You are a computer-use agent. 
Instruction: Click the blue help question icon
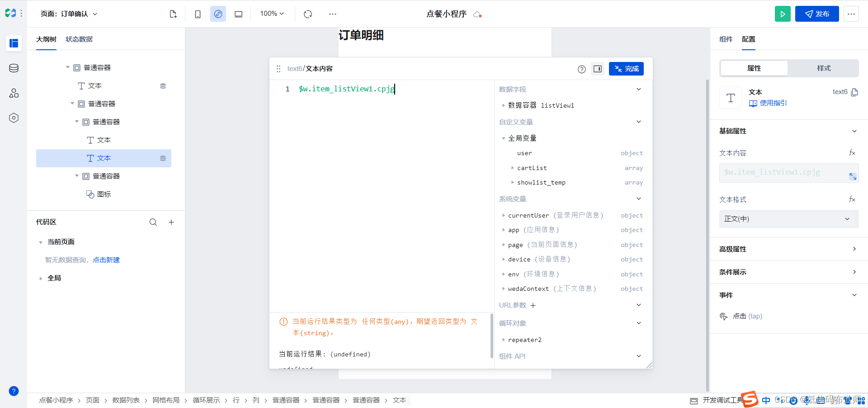click(14, 391)
